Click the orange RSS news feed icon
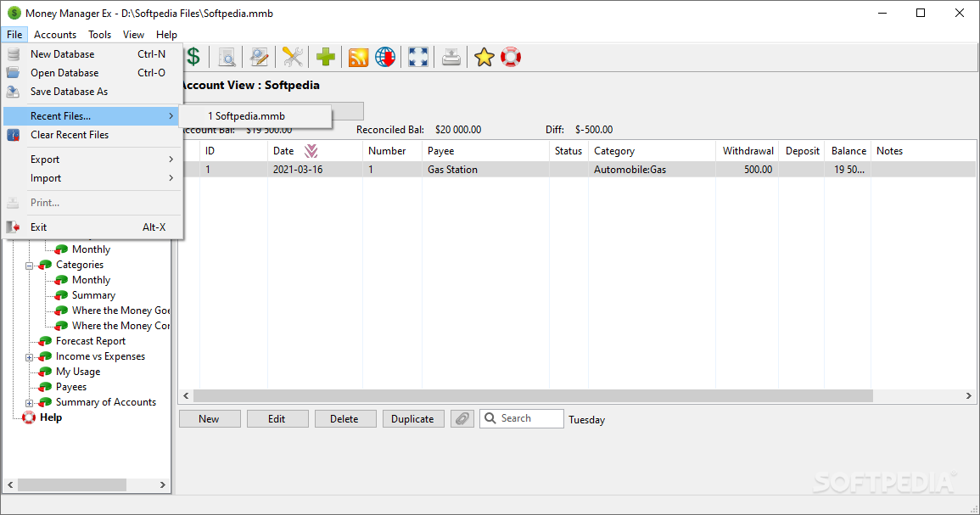Viewport: 980px width, 515px height. tap(358, 58)
